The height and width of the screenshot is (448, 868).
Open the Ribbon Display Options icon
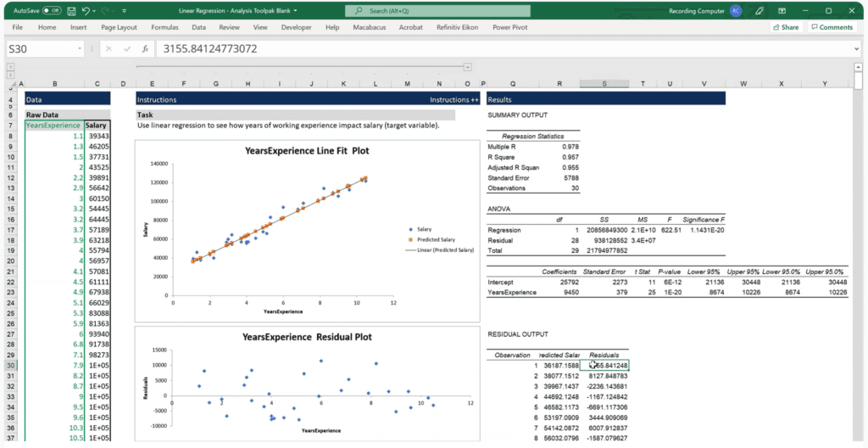click(782, 10)
